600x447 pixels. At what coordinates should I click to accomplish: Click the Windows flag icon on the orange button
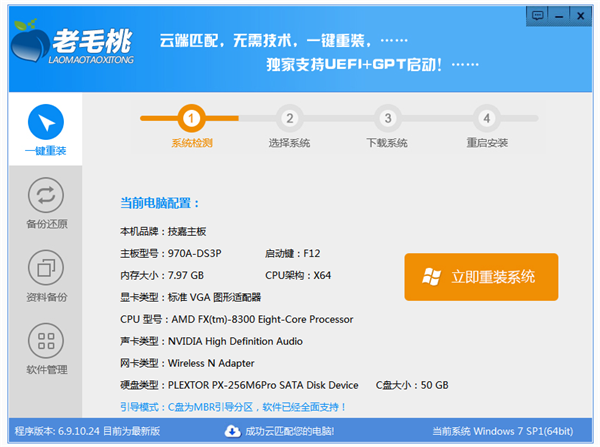(x=433, y=277)
